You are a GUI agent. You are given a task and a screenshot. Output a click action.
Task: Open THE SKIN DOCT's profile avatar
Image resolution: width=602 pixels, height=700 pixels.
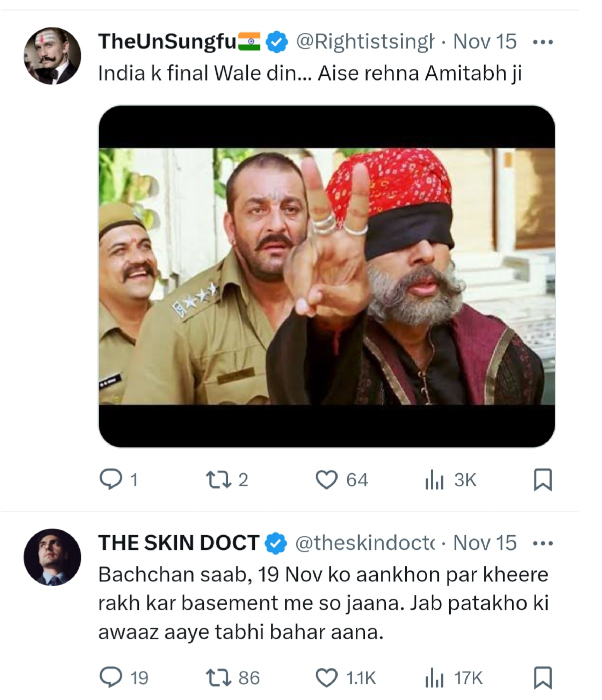click(x=52, y=557)
